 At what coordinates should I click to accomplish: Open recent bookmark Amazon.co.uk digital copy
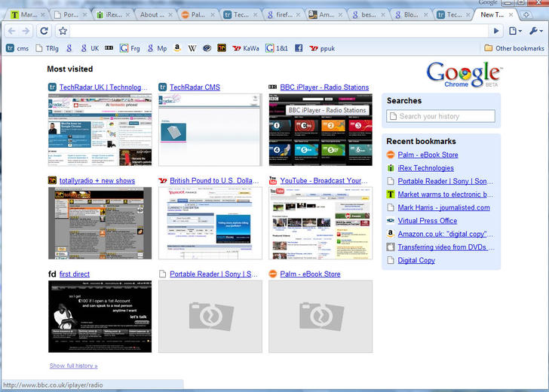(446, 234)
